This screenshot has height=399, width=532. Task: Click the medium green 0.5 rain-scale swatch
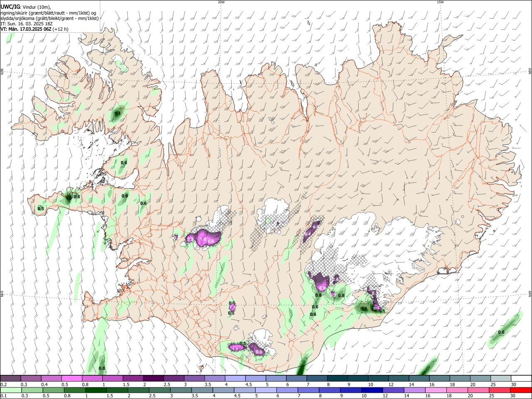click(x=53, y=390)
